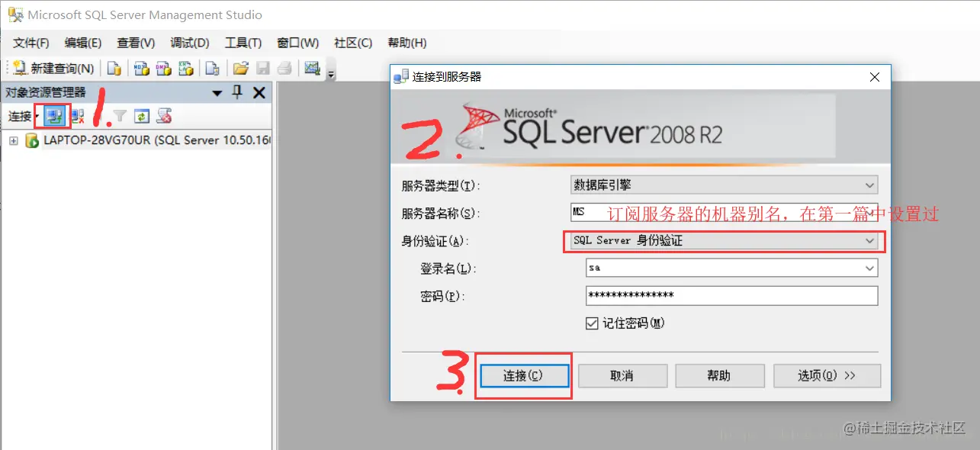Open the 窗口(W) menu
Image resolution: width=980 pixels, height=450 pixels.
point(298,43)
